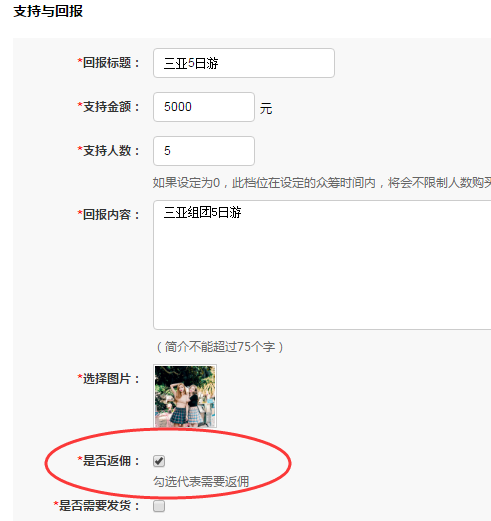Click the 支持人数 label

109,151
